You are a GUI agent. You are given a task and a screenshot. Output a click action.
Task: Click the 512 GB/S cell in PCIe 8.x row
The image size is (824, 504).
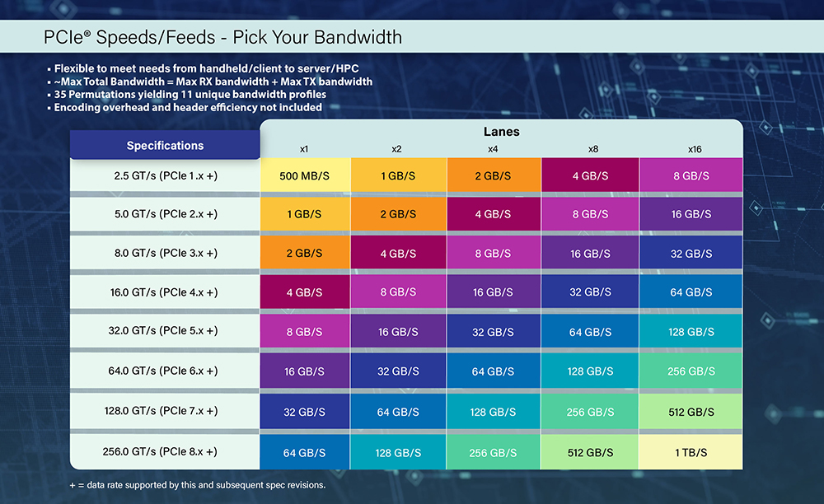click(590, 453)
